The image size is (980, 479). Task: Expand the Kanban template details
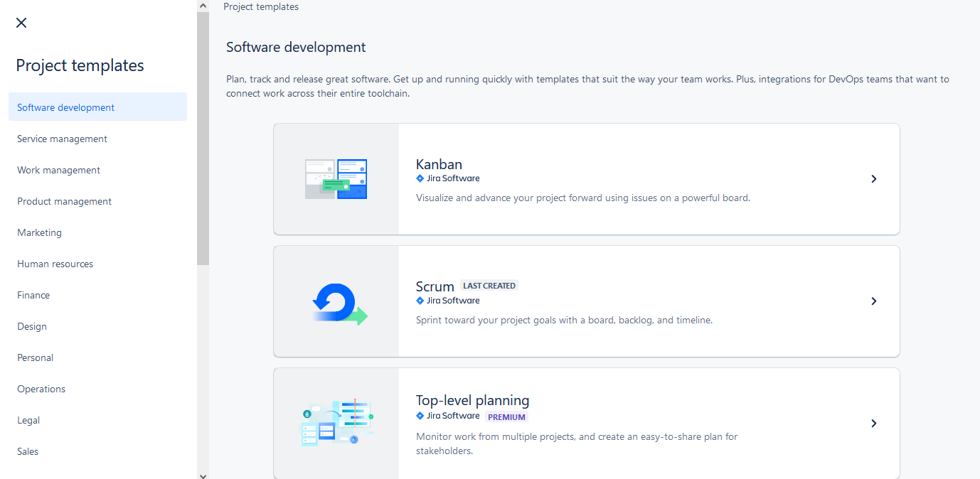[x=873, y=179]
